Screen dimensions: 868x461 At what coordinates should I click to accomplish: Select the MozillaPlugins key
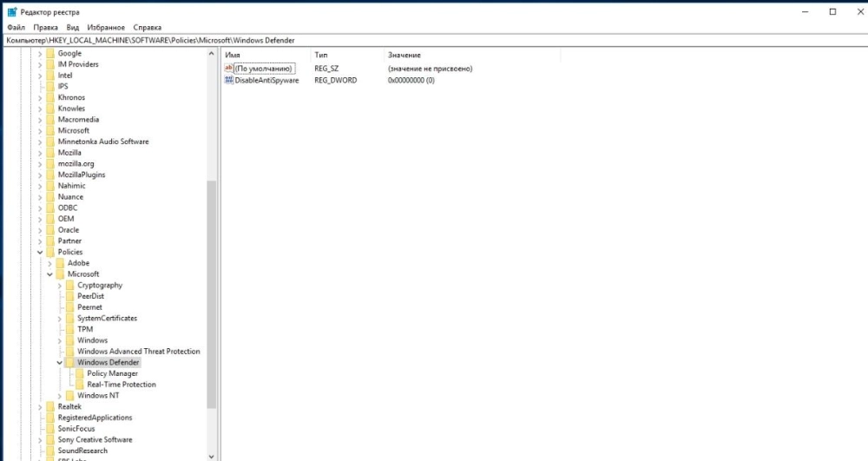(82, 175)
